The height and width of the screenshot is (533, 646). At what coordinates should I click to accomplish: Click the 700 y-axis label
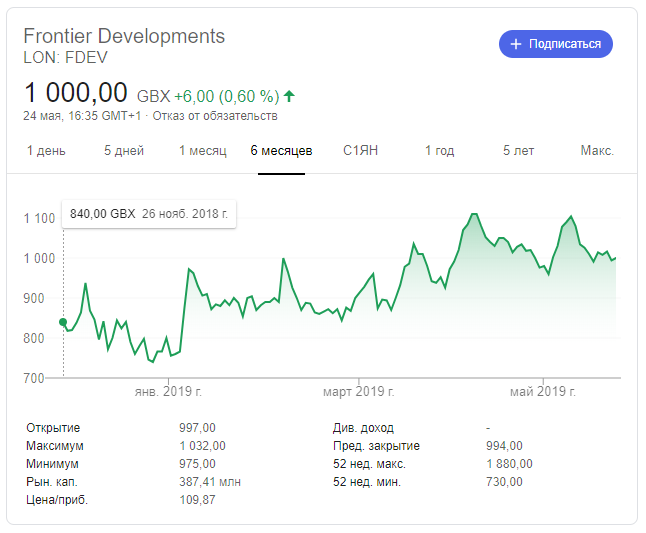pos(34,378)
